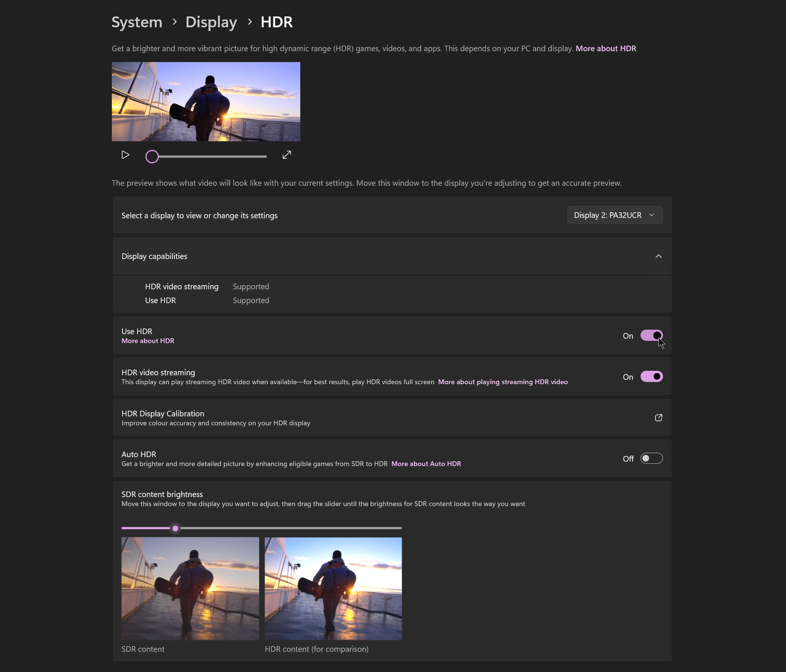786x672 pixels.
Task: Click the video seek slider thumb
Action: pos(152,156)
